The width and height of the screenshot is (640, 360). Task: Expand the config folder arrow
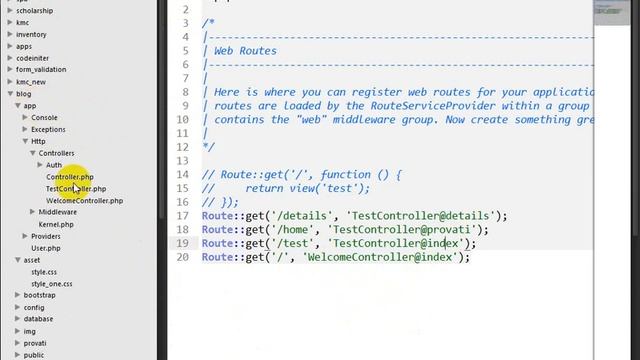[18, 307]
